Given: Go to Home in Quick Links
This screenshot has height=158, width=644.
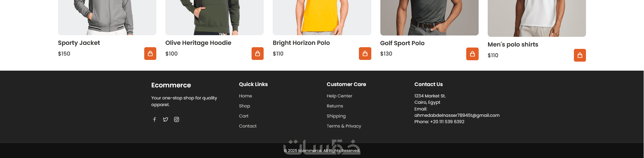Looking at the screenshot, I should click(x=245, y=96).
